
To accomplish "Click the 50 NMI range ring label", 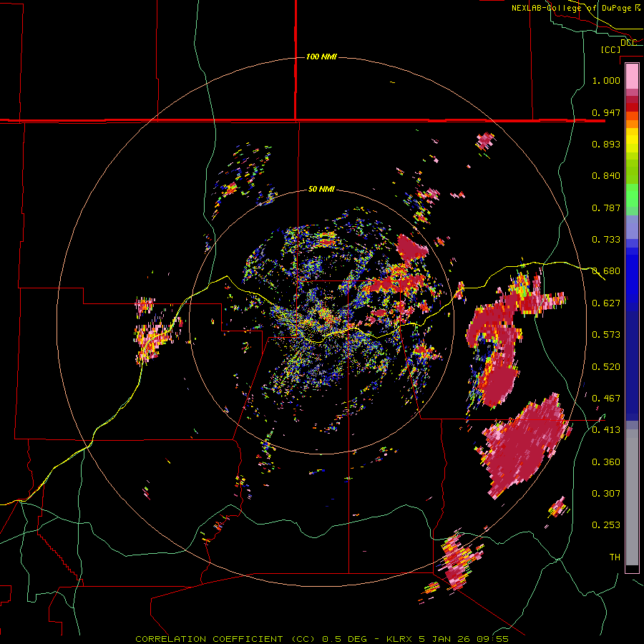I will coord(321,189).
